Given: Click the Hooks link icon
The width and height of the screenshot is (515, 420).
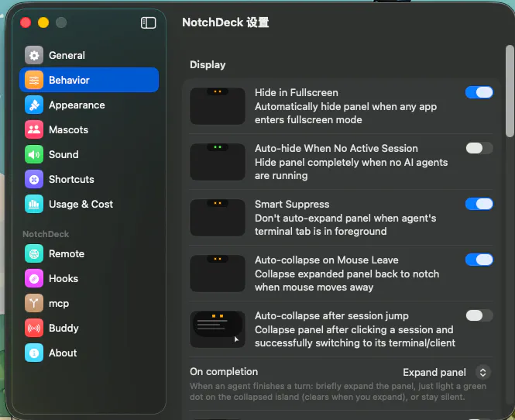Looking at the screenshot, I should click(34, 278).
